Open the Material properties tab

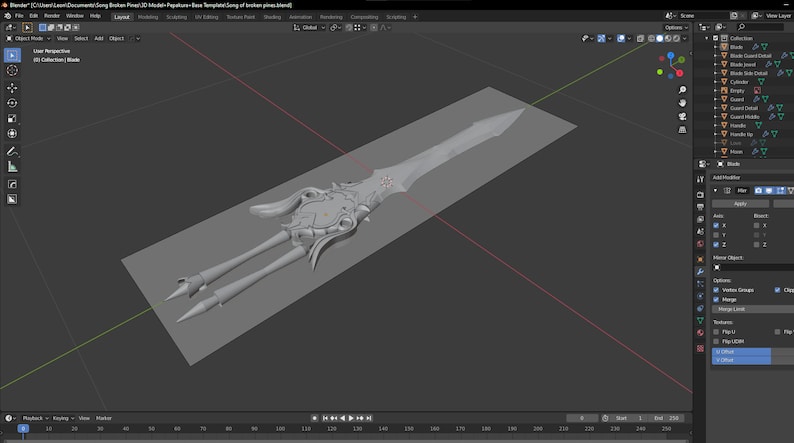[x=700, y=333]
